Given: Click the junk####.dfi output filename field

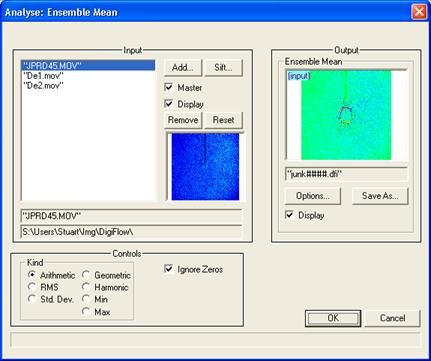Looking at the screenshot, I should pos(346,174).
